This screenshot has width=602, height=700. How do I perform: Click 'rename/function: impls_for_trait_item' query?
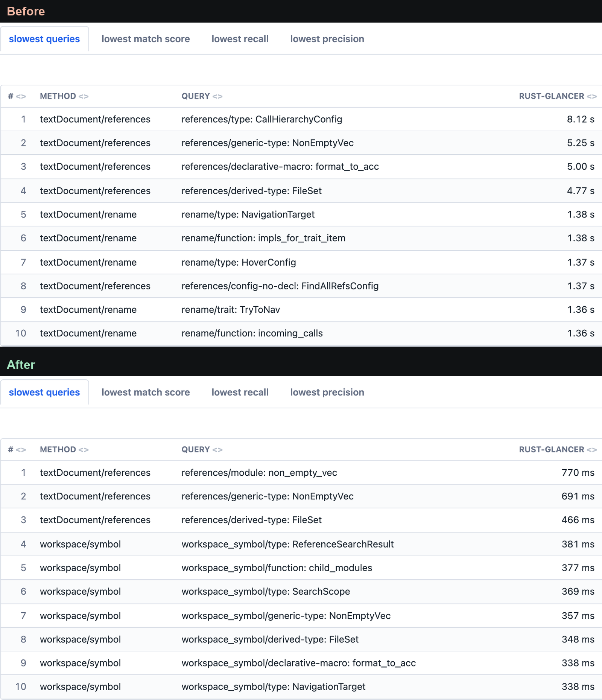click(263, 238)
